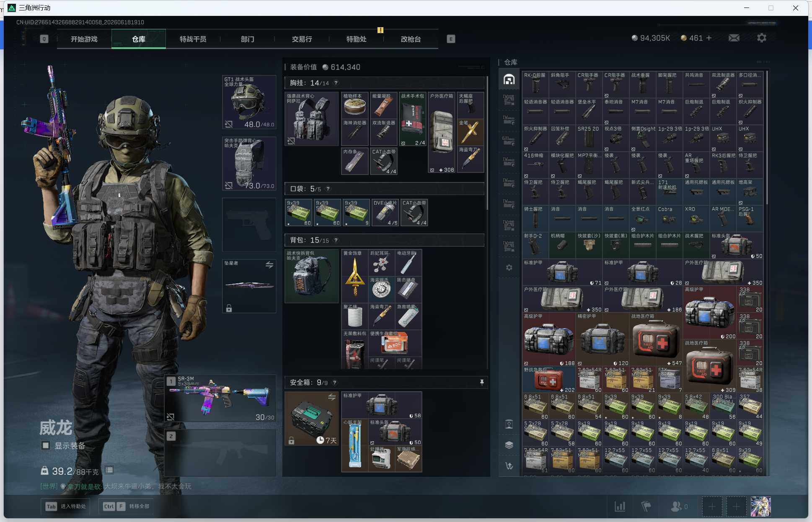Viewport: 812px width, 522px height.
Task: Select the 能量凝胶 item in chest rig
Action: pyautogui.click(x=384, y=105)
